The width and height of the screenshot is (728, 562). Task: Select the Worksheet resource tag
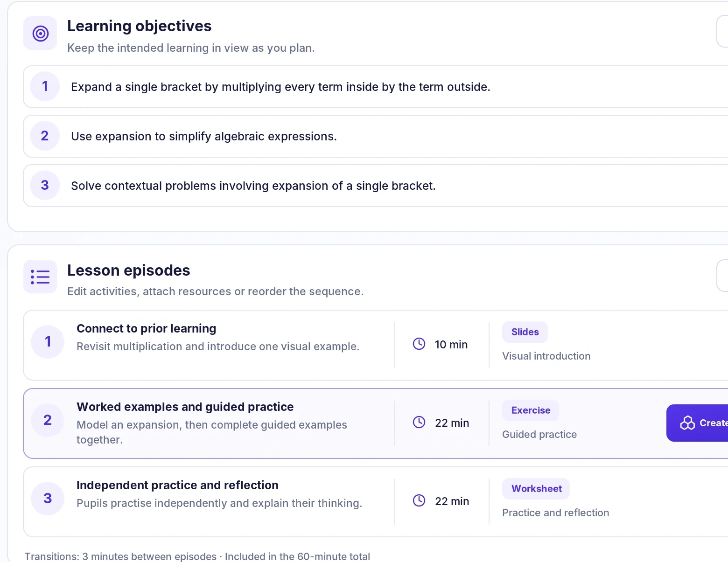click(x=536, y=489)
